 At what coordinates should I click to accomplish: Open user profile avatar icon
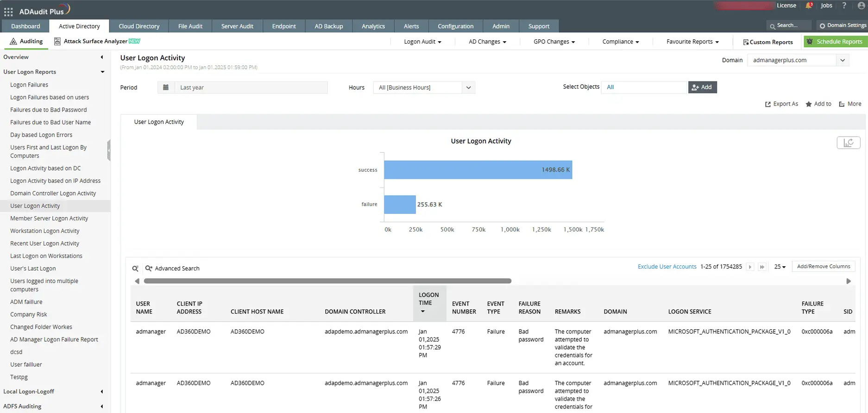coord(862,6)
